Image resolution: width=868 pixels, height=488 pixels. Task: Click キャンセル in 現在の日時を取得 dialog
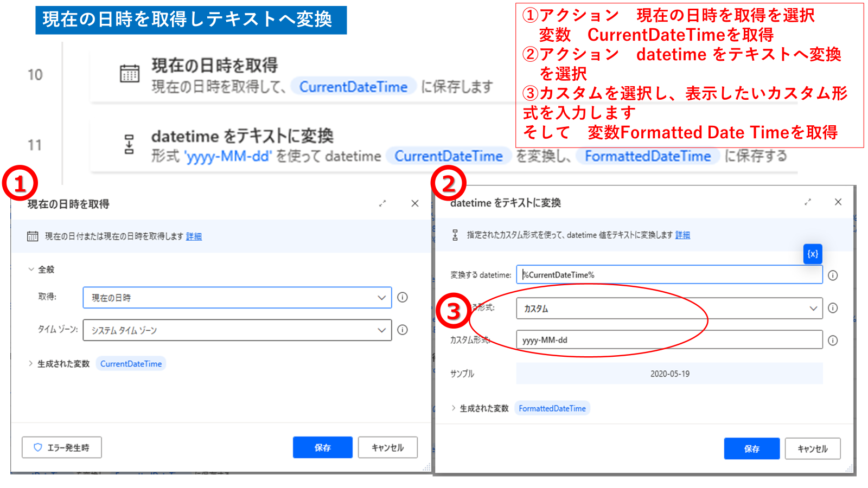(388, 447)
